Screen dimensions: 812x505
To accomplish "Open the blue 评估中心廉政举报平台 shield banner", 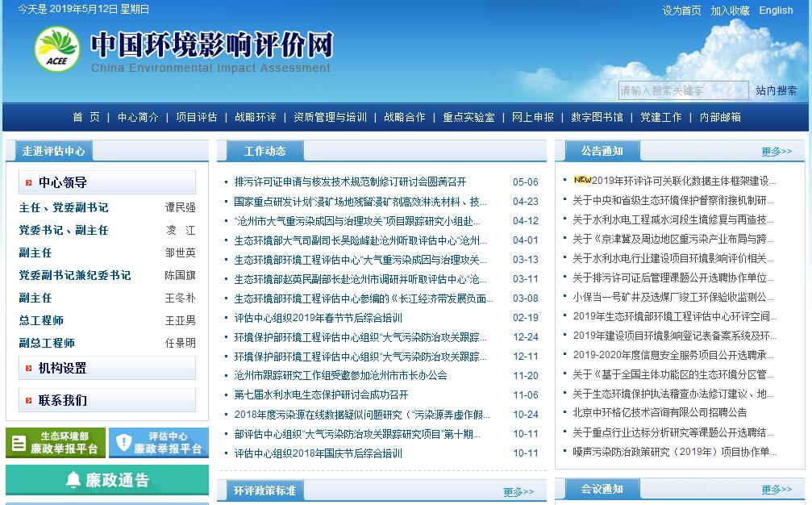I will (x=159, y=442).
